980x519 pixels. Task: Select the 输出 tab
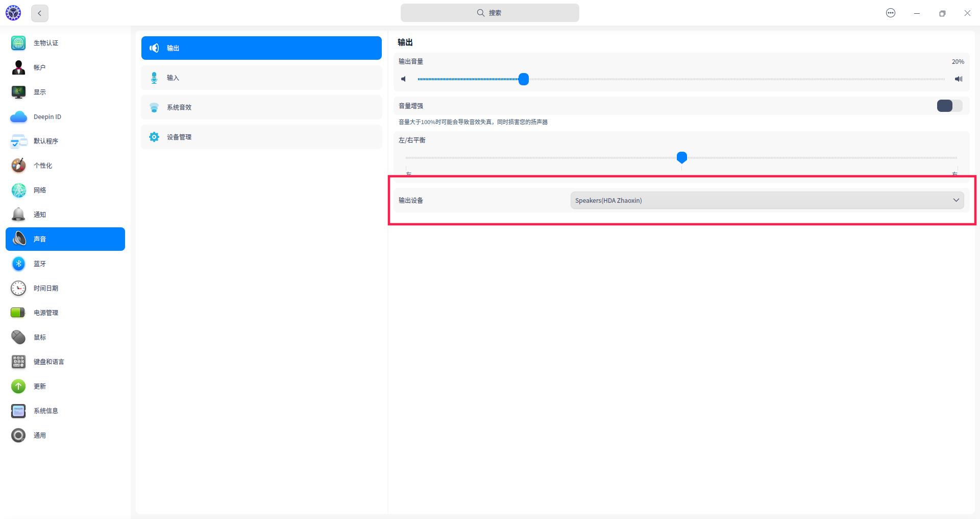[261, 48]
